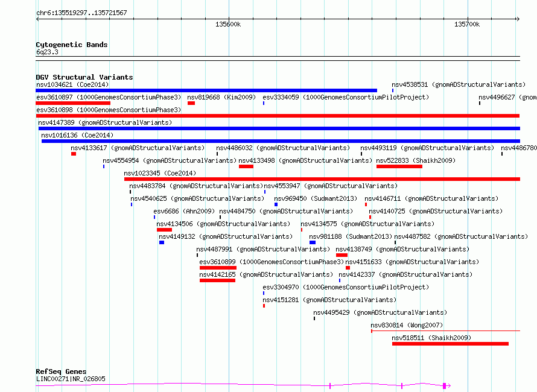Open the esv3610899 variant label

(x=272, y=262)
